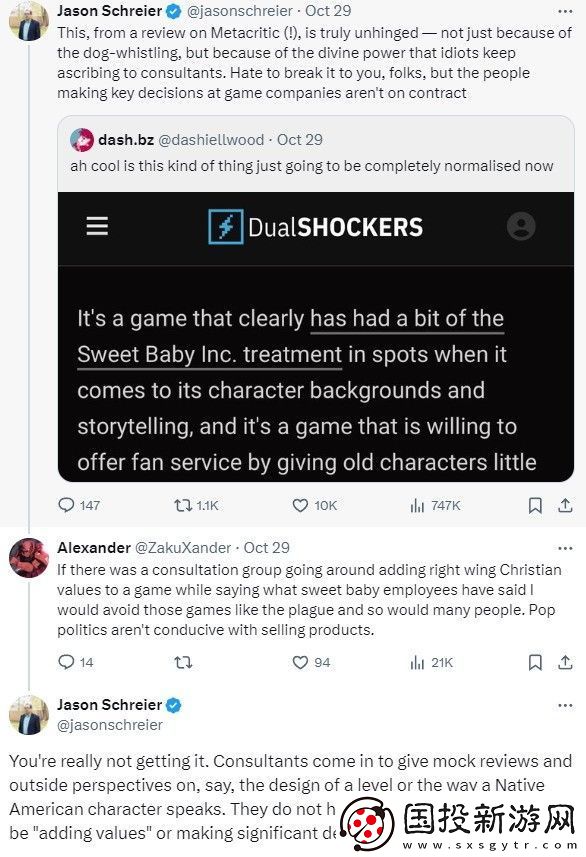Image resolution: width=586 pixels, height=857 pixels.
Task: Open more options on Alexander's tweet
Action: click(x=565, y=548)
